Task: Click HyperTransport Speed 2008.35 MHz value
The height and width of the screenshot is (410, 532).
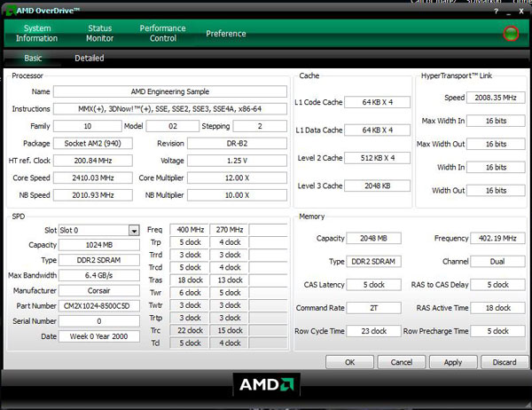Action: coord(496,98)
